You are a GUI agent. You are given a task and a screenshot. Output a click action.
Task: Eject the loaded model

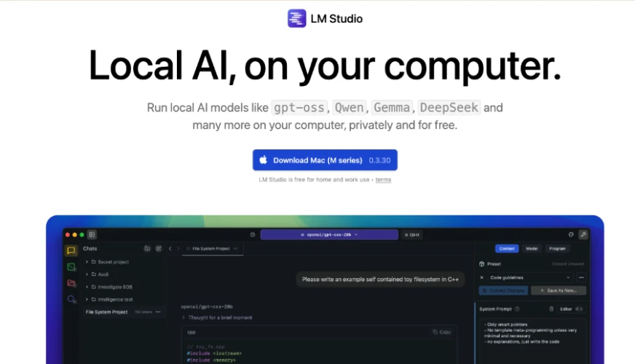tap(413, 234)
